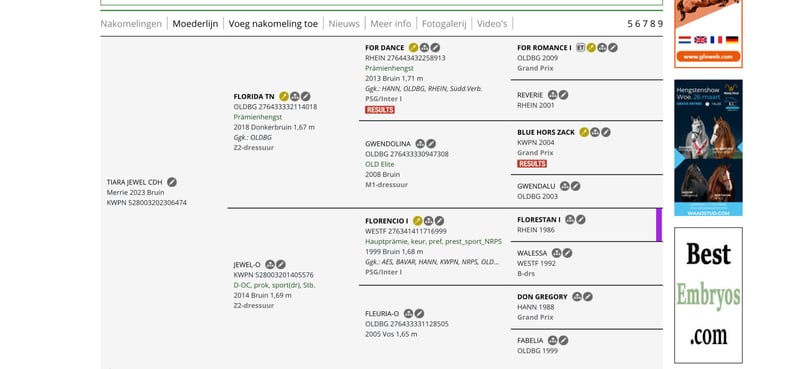Viewport: 800px width, 369px height.
Task: Open the pedigree tree icon beside Florestan I
Action: coord(570,219)
